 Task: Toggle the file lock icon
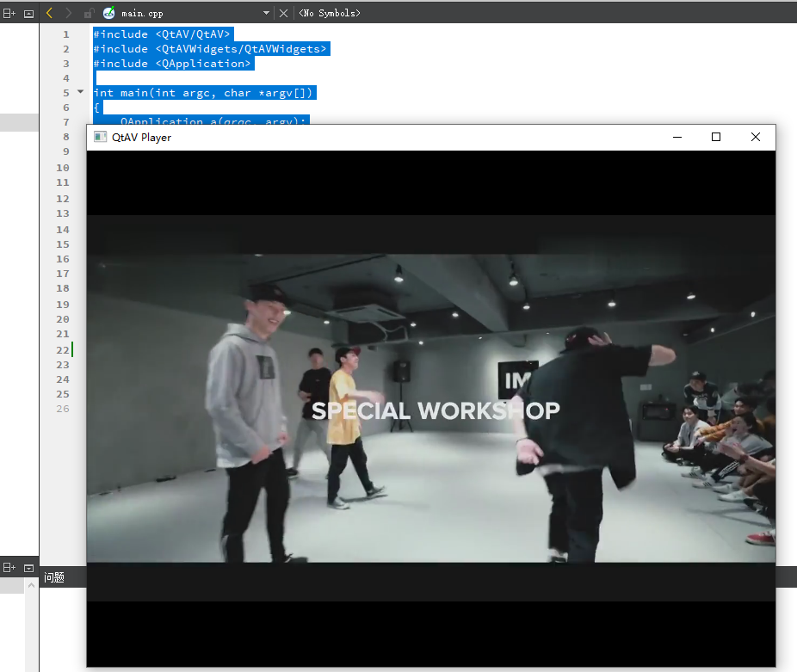tap(89, 13)
